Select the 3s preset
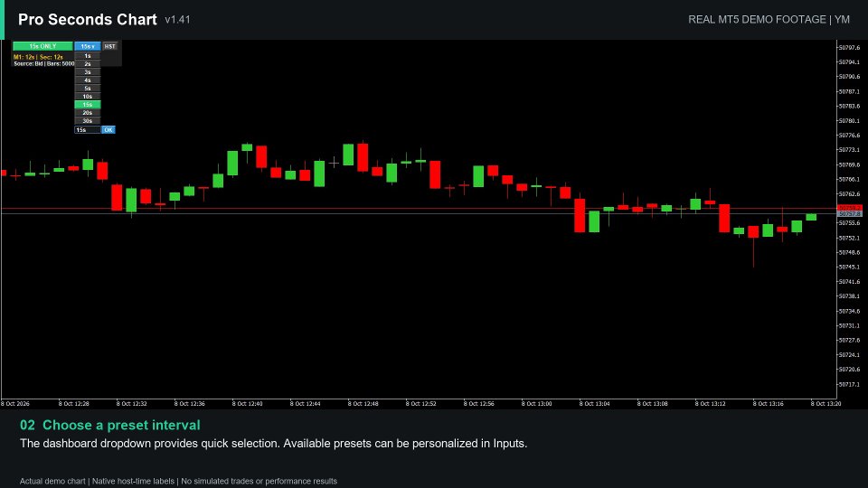The height and width of the screenshot is (488, 868). pos(88,72)
